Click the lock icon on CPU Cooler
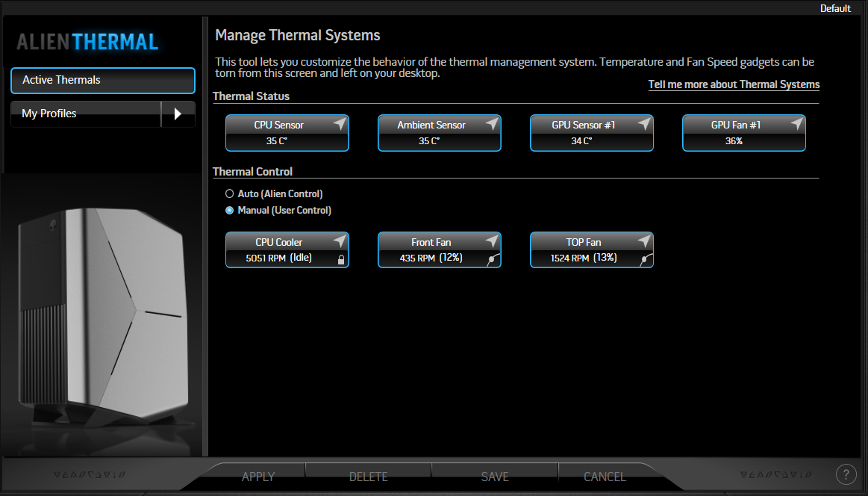 341,259
